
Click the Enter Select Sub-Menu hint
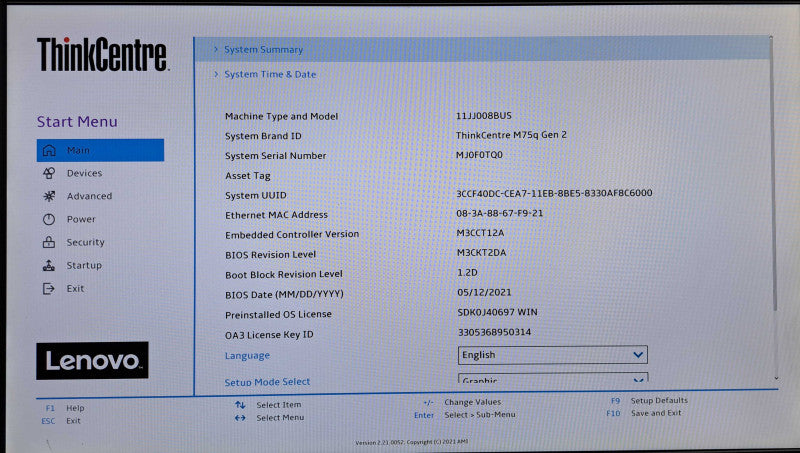point(465,415)
